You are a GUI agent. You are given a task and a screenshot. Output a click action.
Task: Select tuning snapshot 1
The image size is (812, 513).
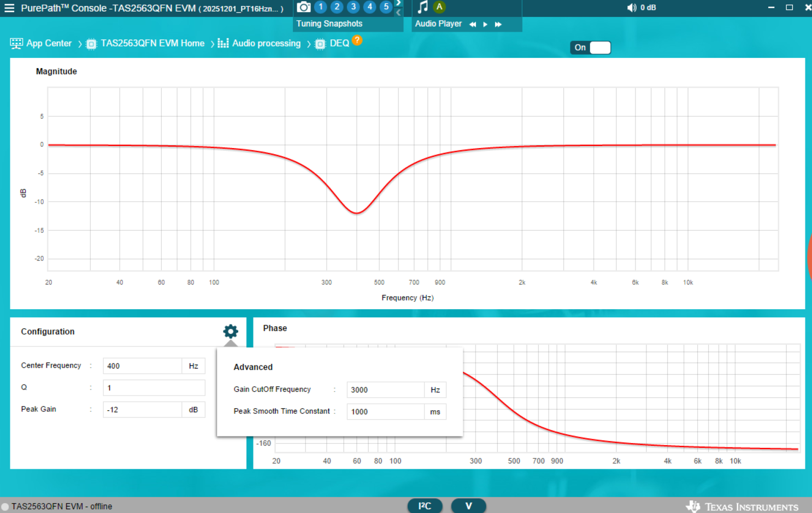(x=321, y=7)
